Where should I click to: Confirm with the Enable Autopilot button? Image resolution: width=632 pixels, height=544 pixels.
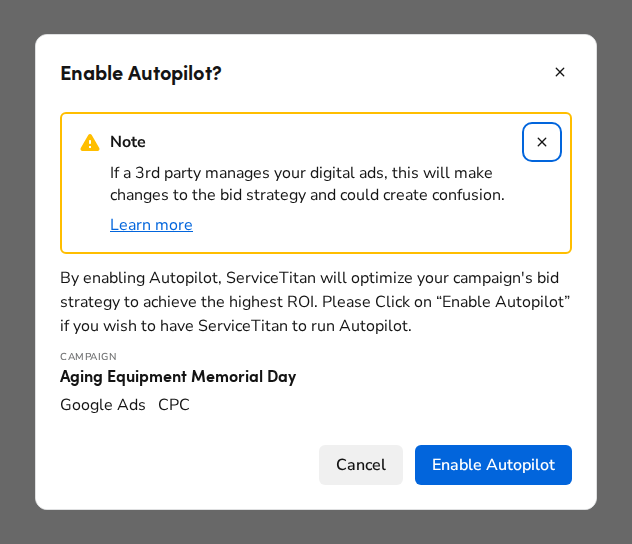point(493,465)
